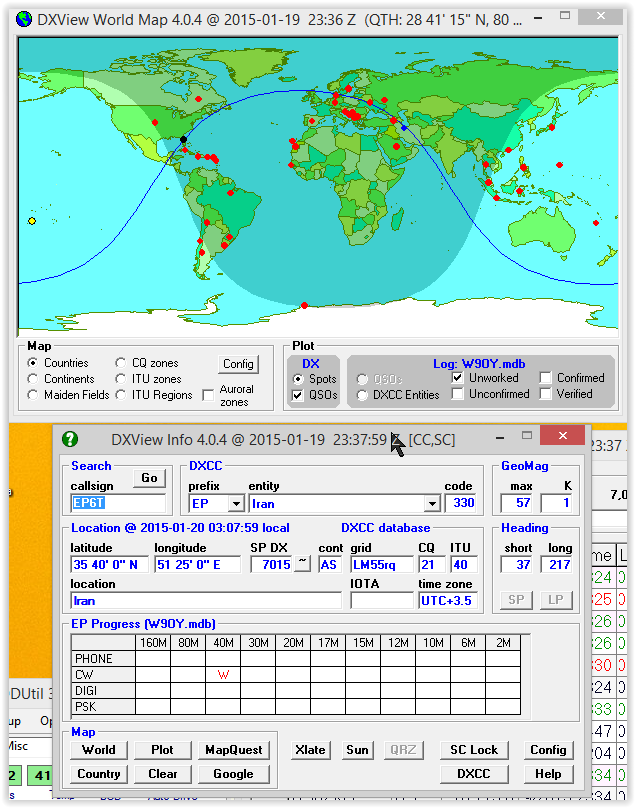Select the Countries map radio button
This screenshot has height=808, width=635.
coord(32,363)
